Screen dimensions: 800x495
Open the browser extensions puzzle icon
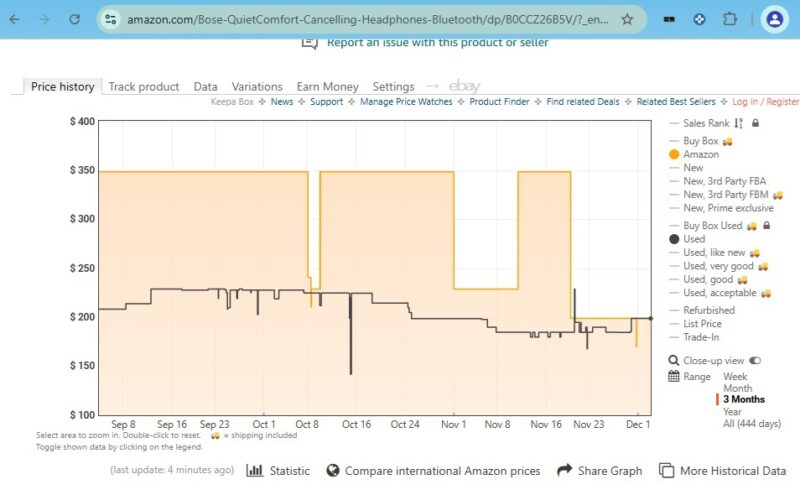point(730,19)
